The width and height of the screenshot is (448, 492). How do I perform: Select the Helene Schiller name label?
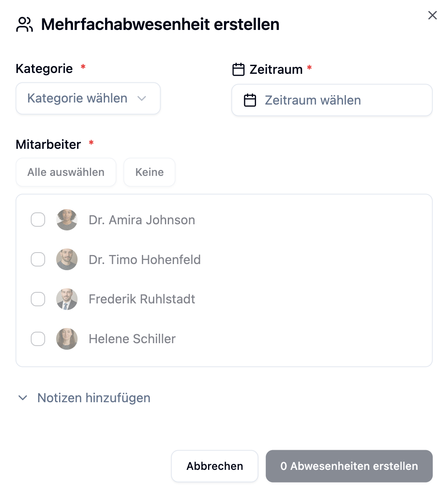click(x=132, y=339)
